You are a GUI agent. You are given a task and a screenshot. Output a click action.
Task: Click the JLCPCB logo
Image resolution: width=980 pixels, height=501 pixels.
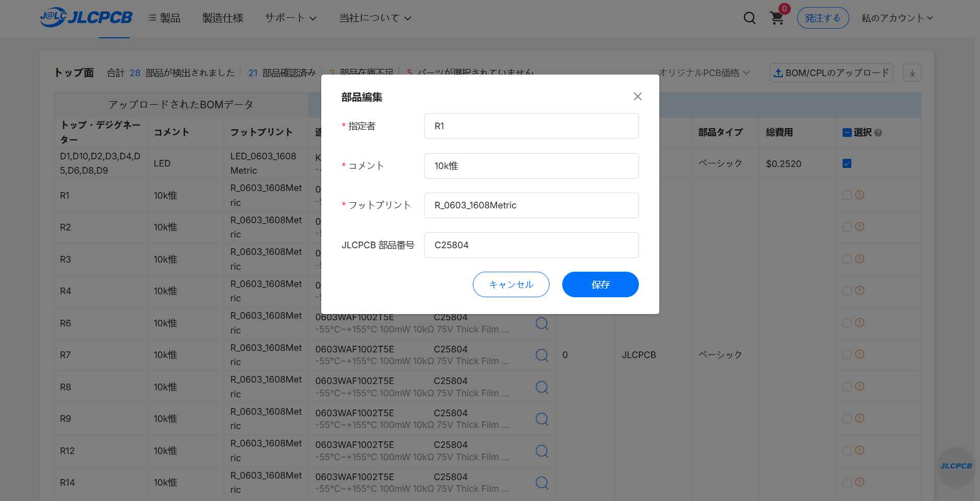click(x=86, y=17)
